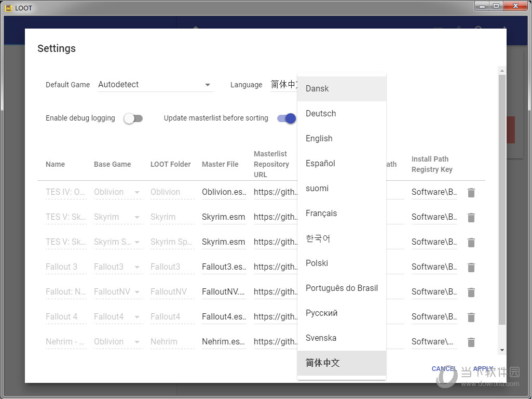Delete the Fallout 3 game row
Viewport: 532px width, 399px height.
471,267
